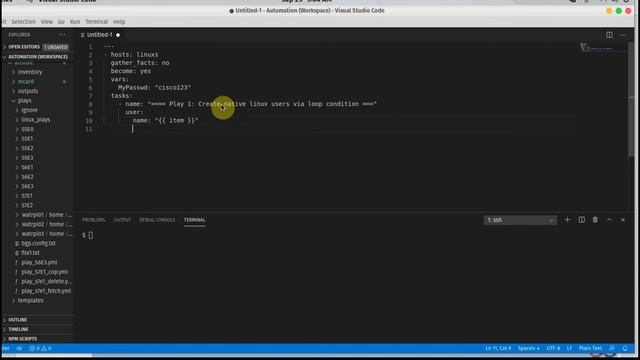The width and height of the screenshot is (640, 360).
Task: Click the bgp.config.txt file icon
Action: point(17,243)
